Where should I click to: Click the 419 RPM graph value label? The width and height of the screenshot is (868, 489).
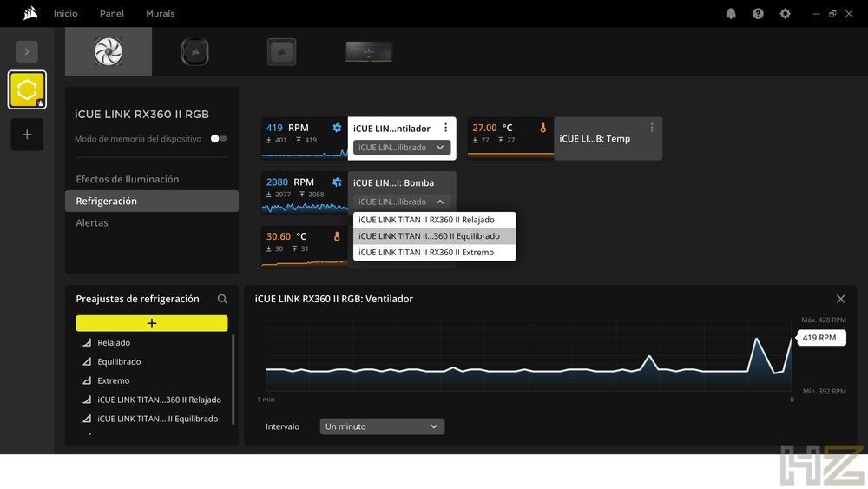821,338
